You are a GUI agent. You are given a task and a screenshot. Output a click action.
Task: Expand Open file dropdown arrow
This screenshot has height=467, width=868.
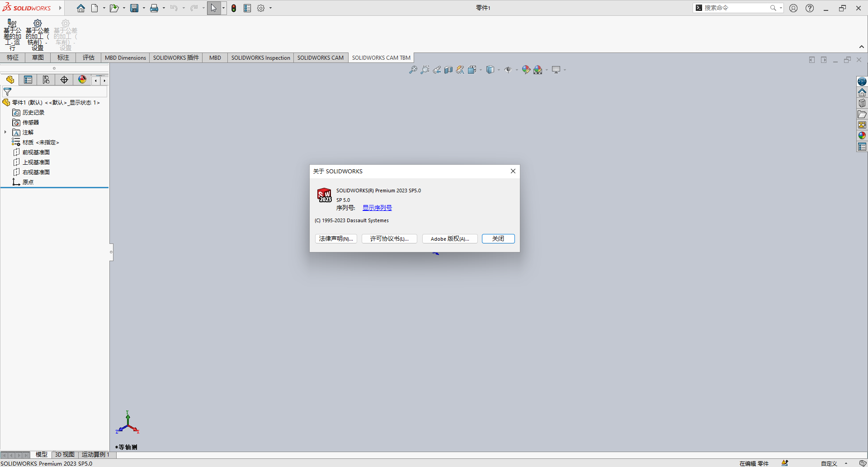tap(124, 8)
